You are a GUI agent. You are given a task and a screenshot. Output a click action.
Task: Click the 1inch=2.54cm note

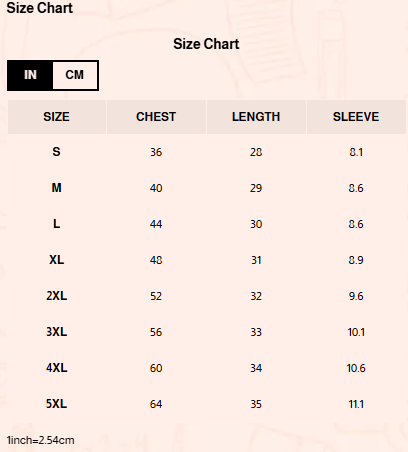click(40, 440)
